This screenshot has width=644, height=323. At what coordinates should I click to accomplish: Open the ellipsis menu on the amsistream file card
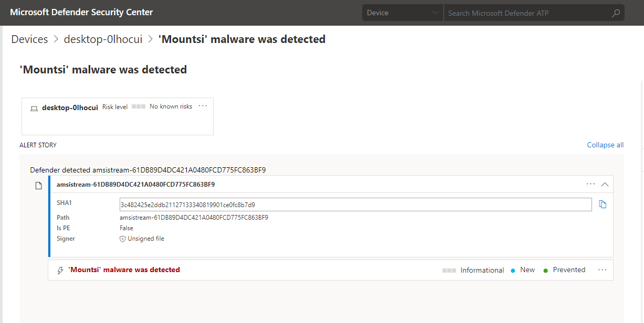tap(590, 184)
